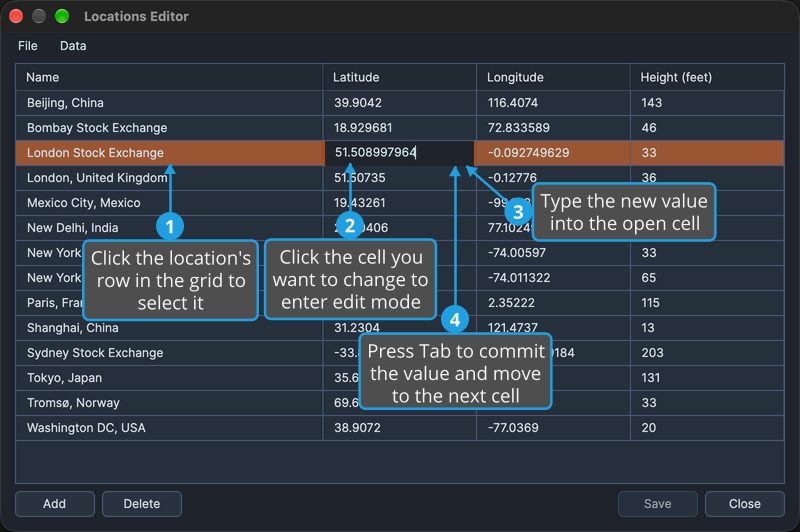800x532 pixels.
Task: Click longitude cell -74.011322
Action: point(554,278)
